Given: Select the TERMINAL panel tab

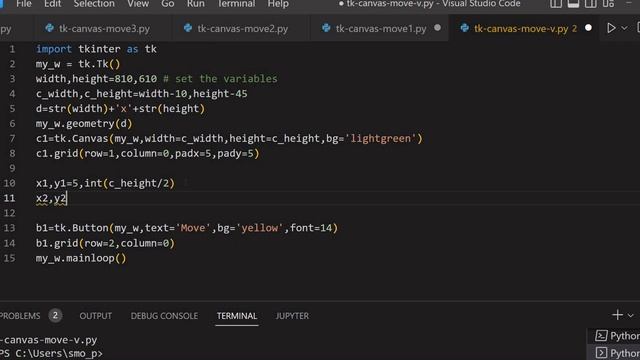Looking at the screenshot, I should click(x=237, y=316).
